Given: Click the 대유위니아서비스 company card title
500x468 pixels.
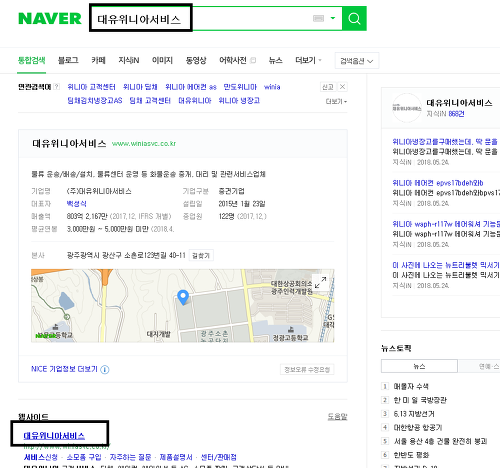Looking at the screenshot, I should (x=69, y=144).
